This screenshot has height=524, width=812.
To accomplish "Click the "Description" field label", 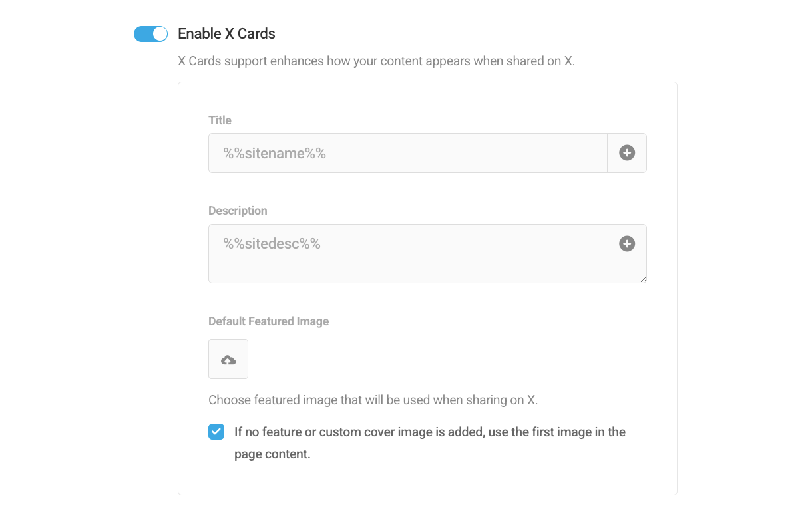I will [x=238, y=211].
